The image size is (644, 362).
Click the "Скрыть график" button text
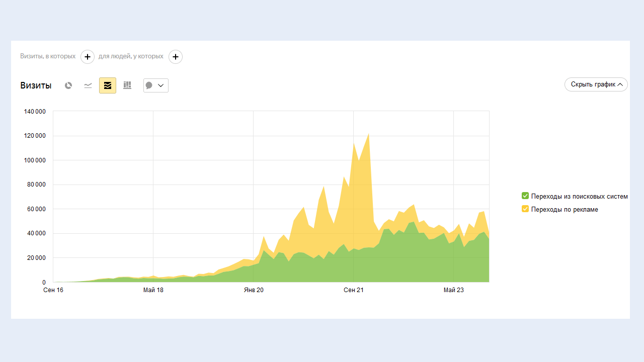click(x=593, y=84)
